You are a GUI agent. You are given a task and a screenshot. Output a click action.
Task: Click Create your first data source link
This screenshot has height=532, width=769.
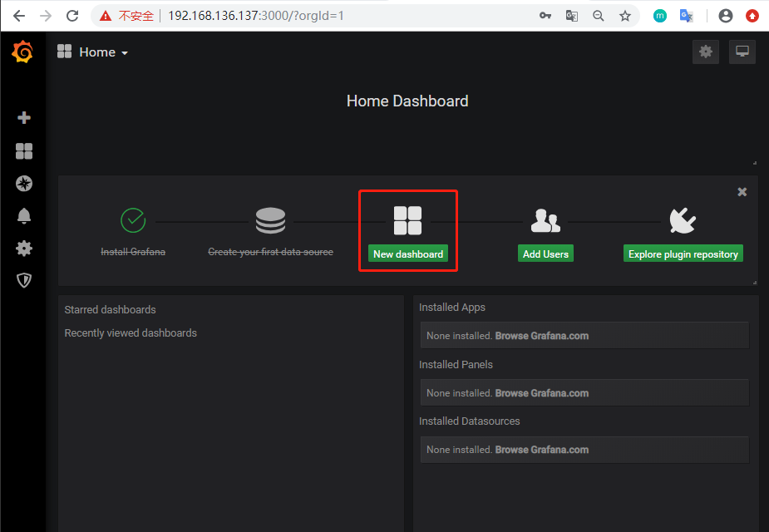click(270, 252)
